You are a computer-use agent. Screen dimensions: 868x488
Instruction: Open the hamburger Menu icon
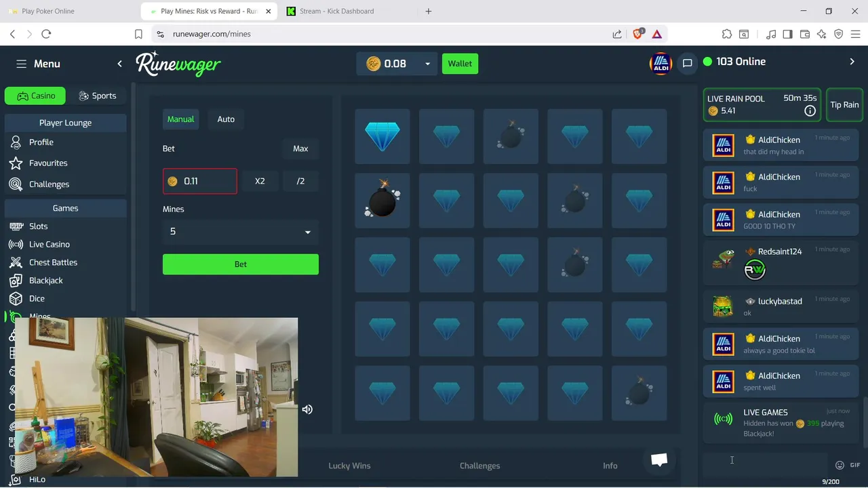coord(22,64)
